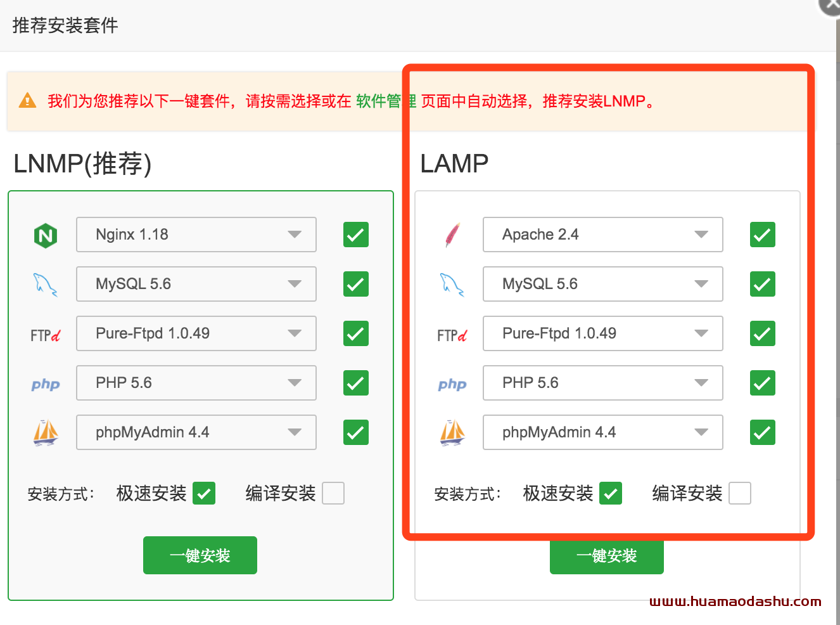
Task: Enable 编译安装 checkbox in LNMP panel
Action: coord(333,493)
